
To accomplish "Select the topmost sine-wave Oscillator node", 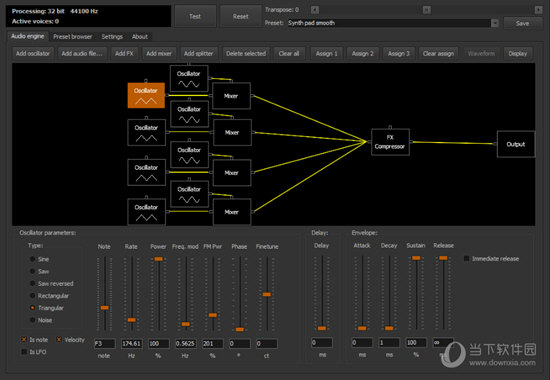I will (x=189, y=79).
